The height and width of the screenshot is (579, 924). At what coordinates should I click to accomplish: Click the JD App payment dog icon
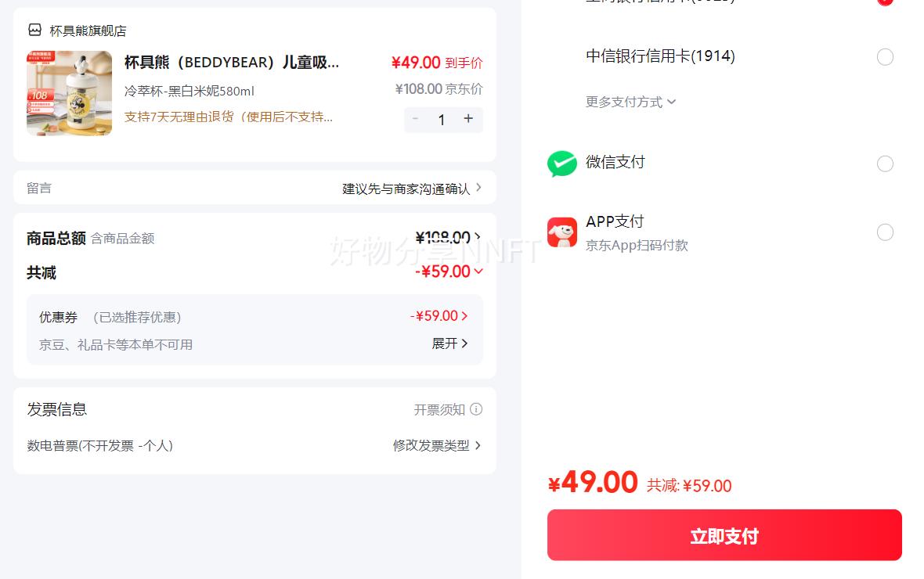(561, 232)
